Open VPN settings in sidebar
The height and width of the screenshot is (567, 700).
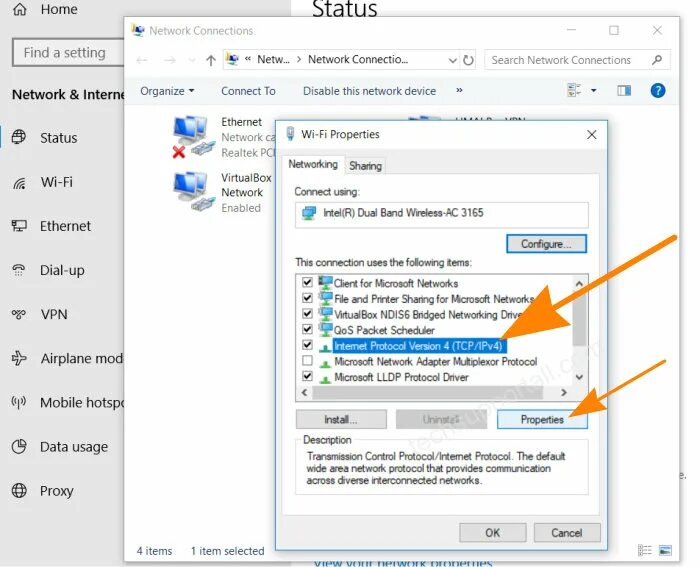click(x=40, y=314)
